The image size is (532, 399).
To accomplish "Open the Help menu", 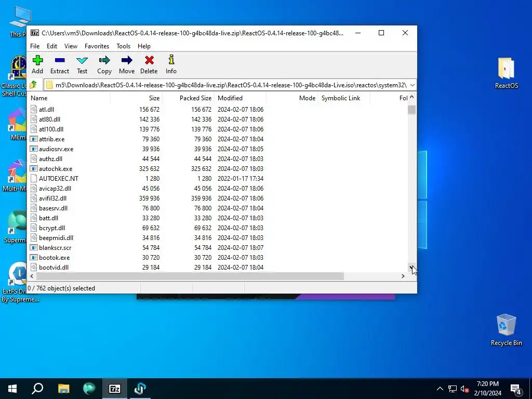I will click(x=144, y=46).
